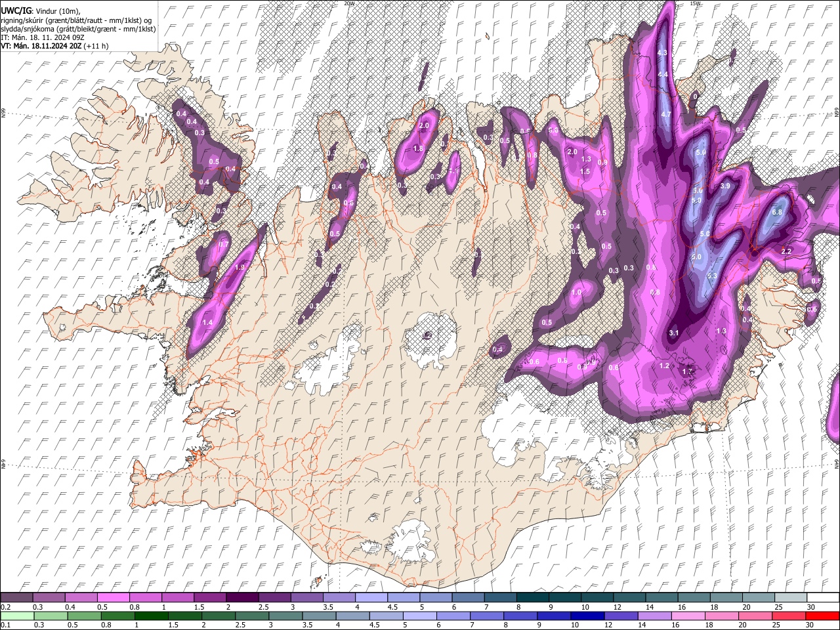Click the 1.5 precipitation value on the map
This screenshot has width=840, height=630.
coord(585,172)
